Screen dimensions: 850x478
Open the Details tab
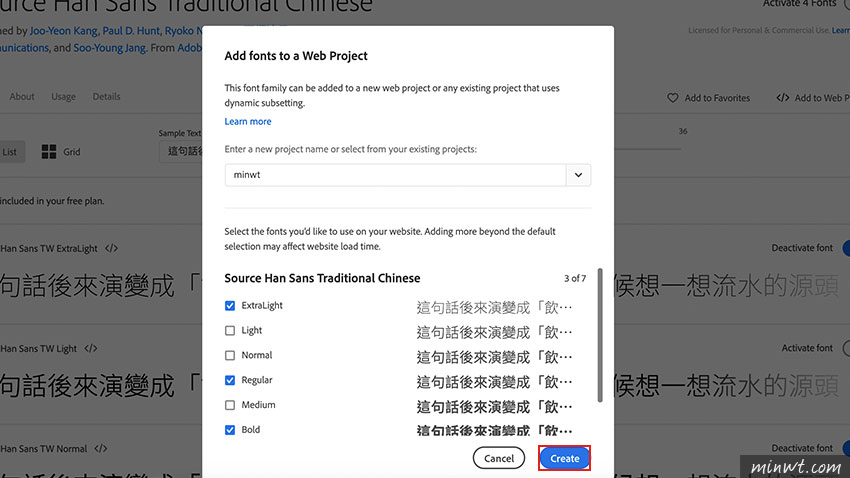point(106,96)
